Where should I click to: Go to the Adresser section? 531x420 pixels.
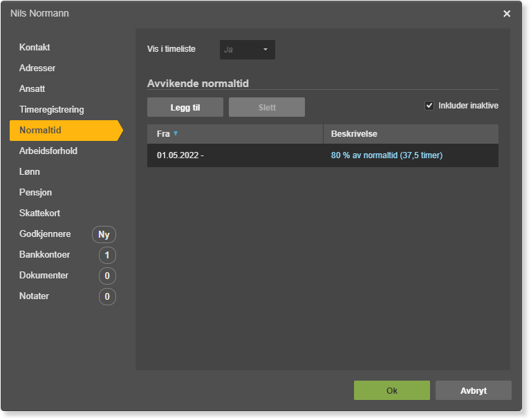[x=37, y=68]
